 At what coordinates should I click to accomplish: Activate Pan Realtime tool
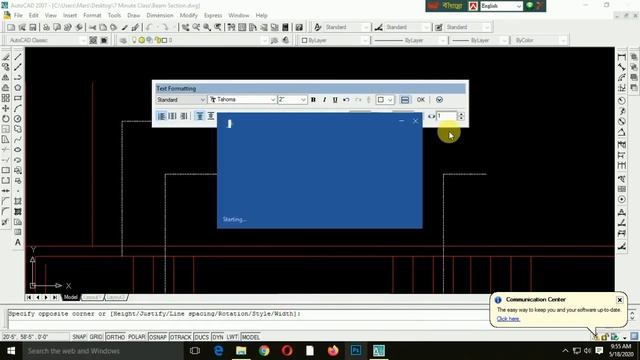pyautogui.click(x=185, y=27)
